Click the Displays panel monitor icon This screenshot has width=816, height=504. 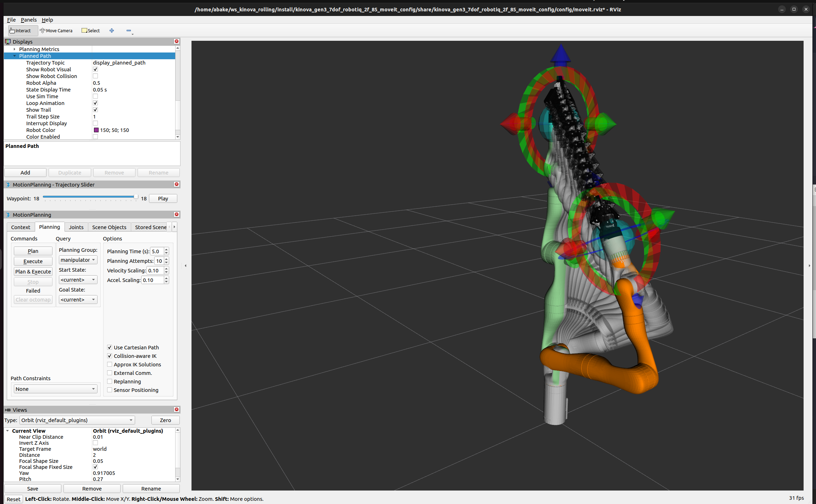point(8,42)
